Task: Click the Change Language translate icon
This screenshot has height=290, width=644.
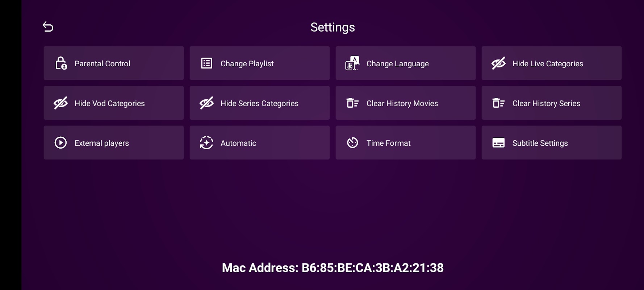Action: click(352, 63)
